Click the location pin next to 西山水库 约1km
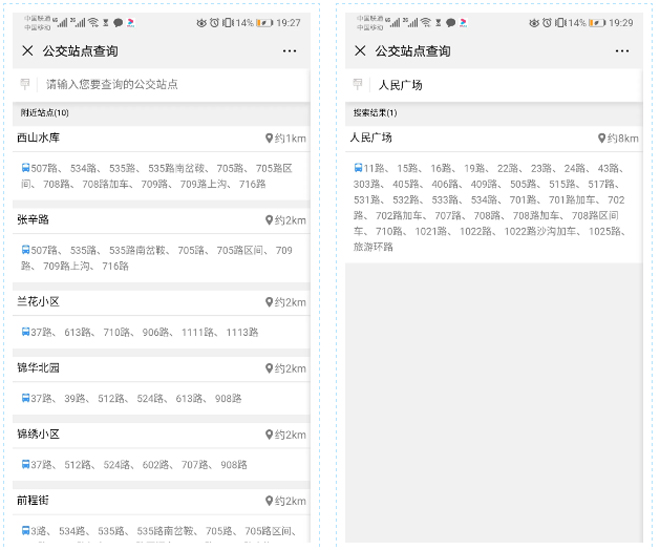The image size is (660, 550). tap(269, 138)
